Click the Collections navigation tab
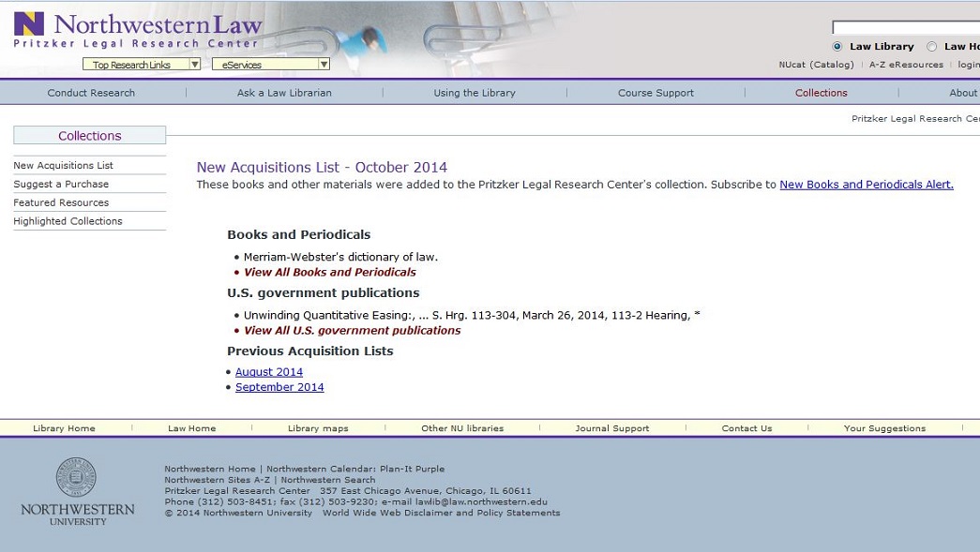 click(x=821, y=93)
